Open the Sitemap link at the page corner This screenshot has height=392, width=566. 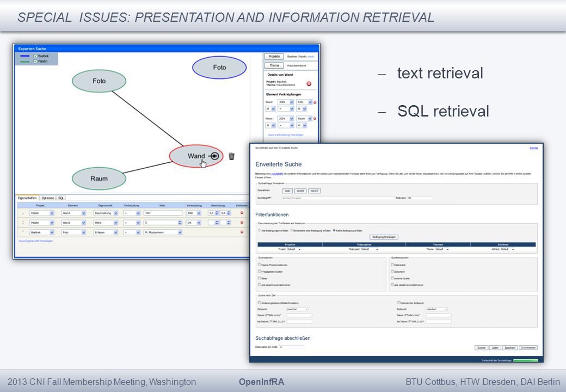pos(534,148)
